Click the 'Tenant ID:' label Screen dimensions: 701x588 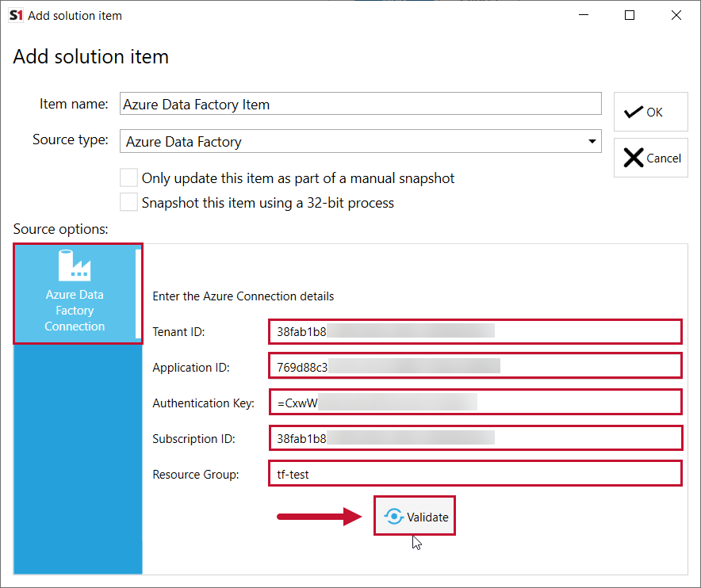(x=178, y=332)
